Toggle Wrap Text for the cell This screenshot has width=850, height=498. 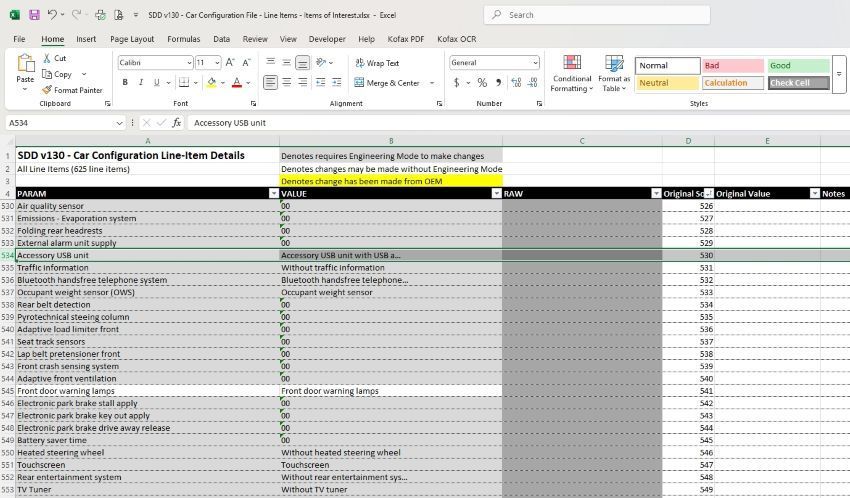click(376, 62)
